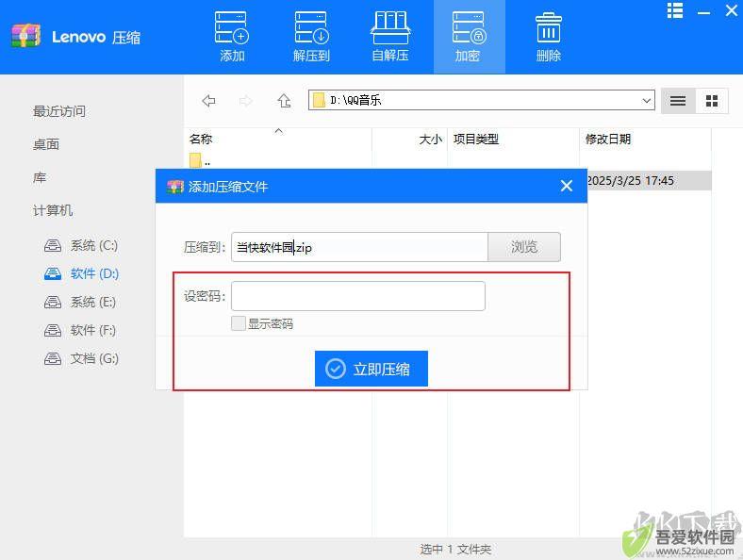Open drive 文档 (G:)
743x560 pixels.
pos(81,358)
